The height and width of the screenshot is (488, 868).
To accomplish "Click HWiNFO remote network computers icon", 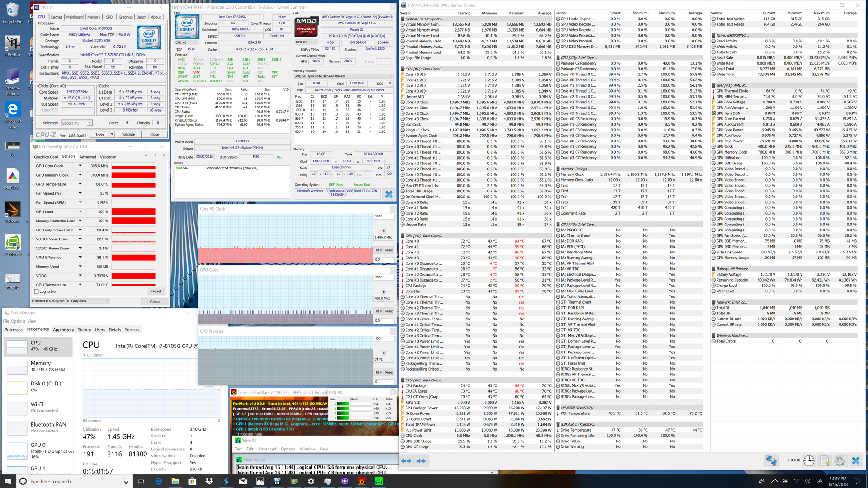I will [771, 460].
